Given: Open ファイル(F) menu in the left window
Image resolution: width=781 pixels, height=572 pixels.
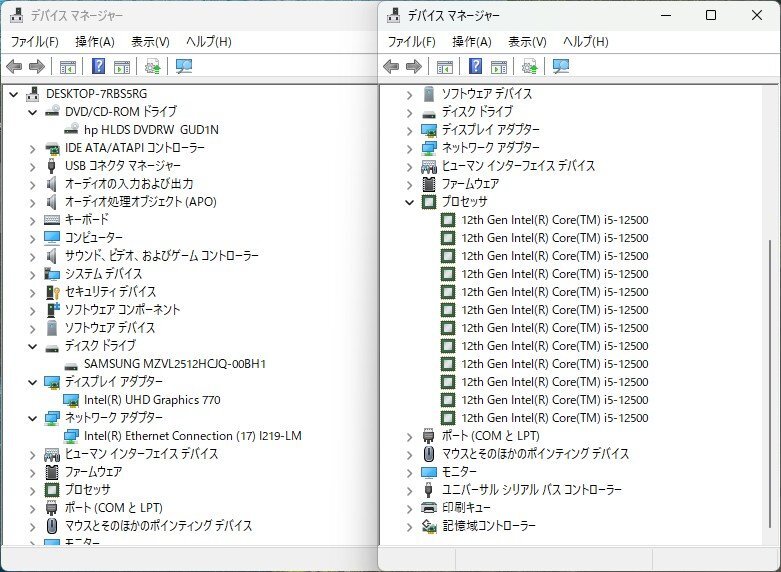Looking at the screenshot, I should coord(34,42).
